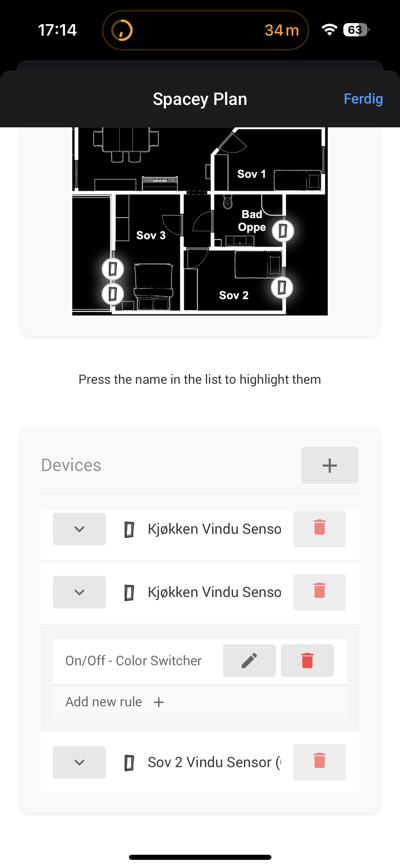
Task: Expand the Sov 2 Vindu Sensor row
Action: click(x=79, y=762)
